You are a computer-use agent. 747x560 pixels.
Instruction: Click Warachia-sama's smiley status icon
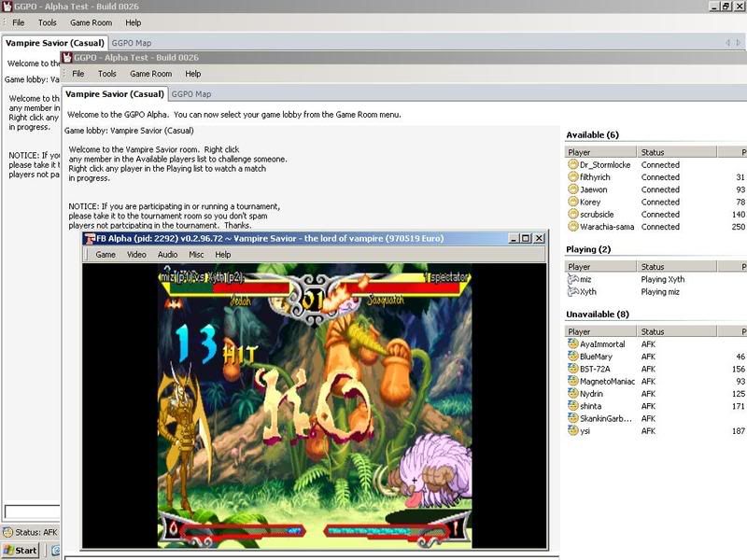(572, 227)
